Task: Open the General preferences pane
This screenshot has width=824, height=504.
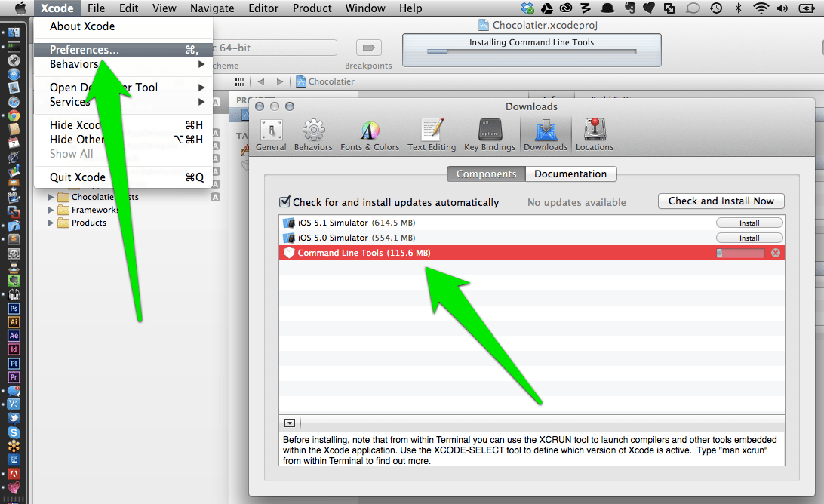Action: 271,135
